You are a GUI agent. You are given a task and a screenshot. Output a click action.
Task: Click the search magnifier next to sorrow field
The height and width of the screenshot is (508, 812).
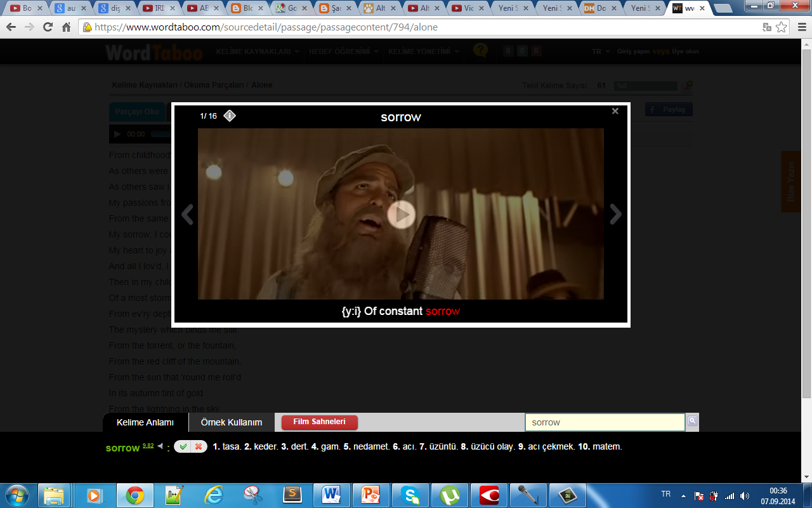click(692, 421)
